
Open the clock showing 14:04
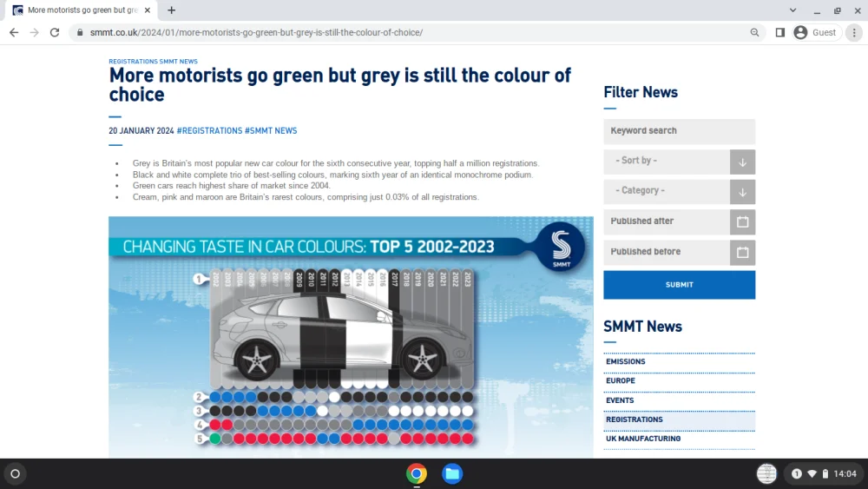coord(845,473)
